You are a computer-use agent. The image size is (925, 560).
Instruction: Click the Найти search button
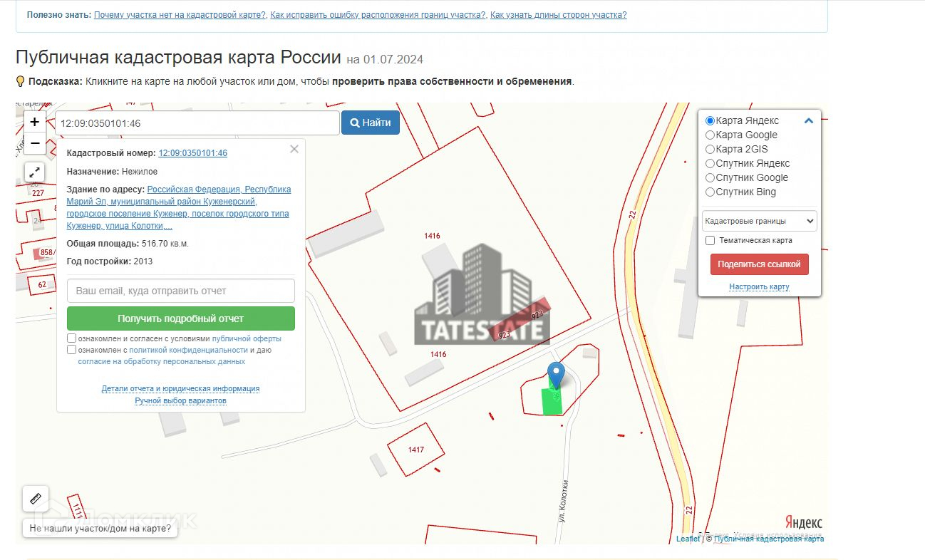[x=371, y=123]
